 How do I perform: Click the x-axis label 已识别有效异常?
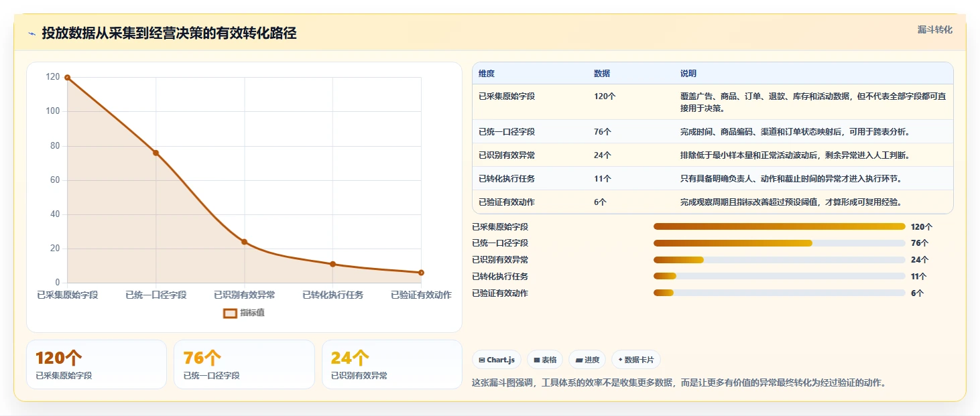click(x=244, y=295)
